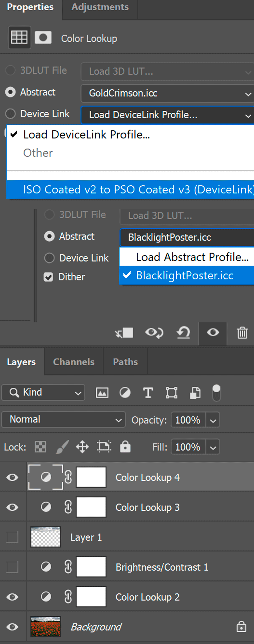254x644 pixels.
Task: Click the view previous state icon
Action: click(154, 333)
